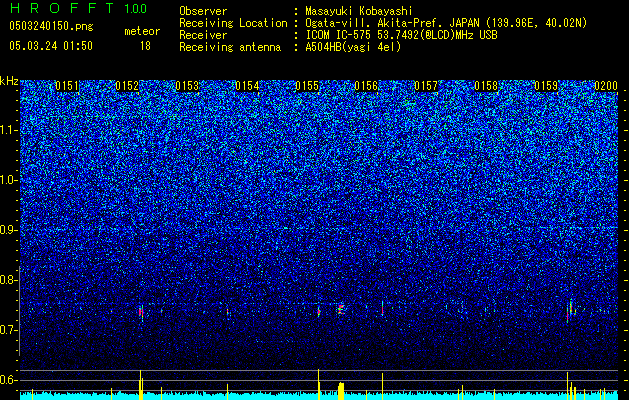Click the Receiver value ICOM IC-575
Screen dimensions: 629x400
coord(402,35)
